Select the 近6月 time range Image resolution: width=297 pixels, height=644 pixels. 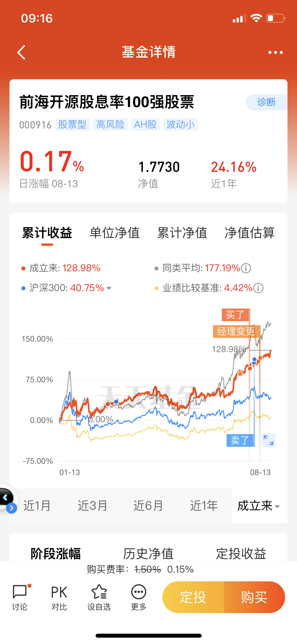click(x=148, y=506)
